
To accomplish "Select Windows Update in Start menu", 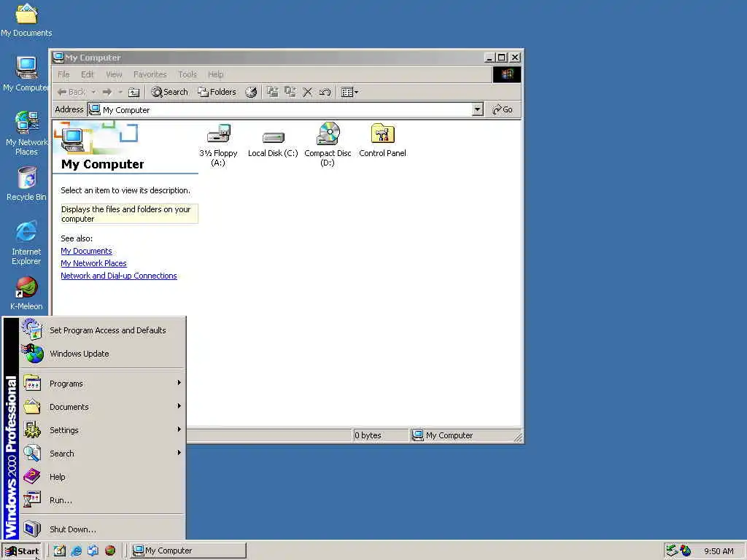I will [102, 354].
